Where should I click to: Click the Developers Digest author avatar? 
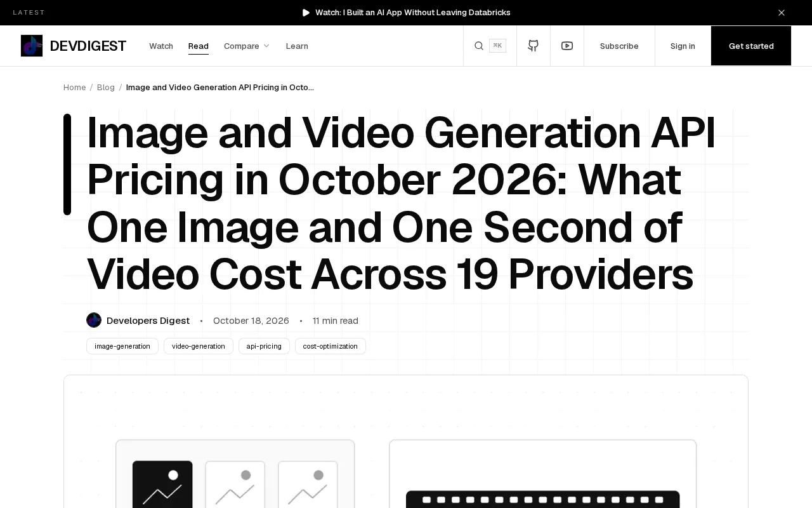[94, 320]
